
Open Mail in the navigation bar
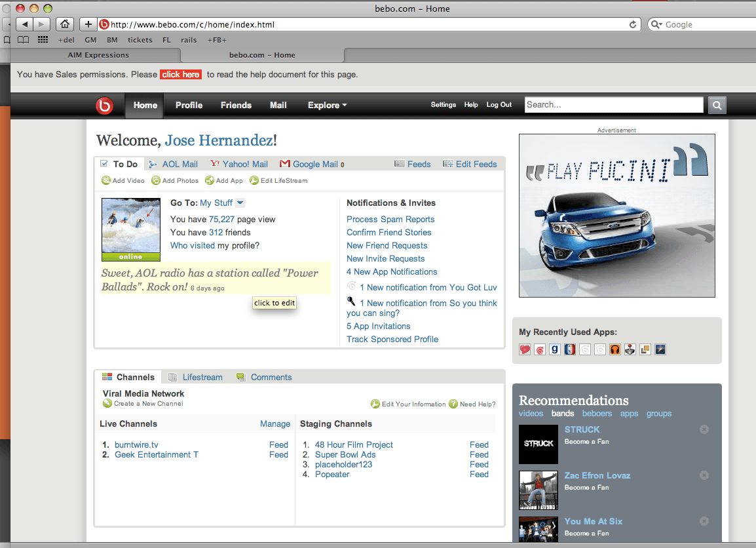click(x=278, y=105)
